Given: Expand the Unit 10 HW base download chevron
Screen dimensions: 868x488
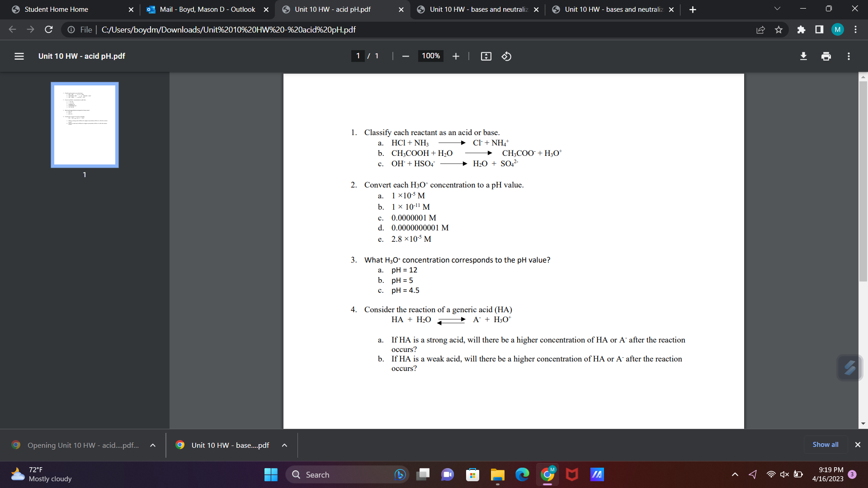Looking at the screenshot, I should 284,445.
